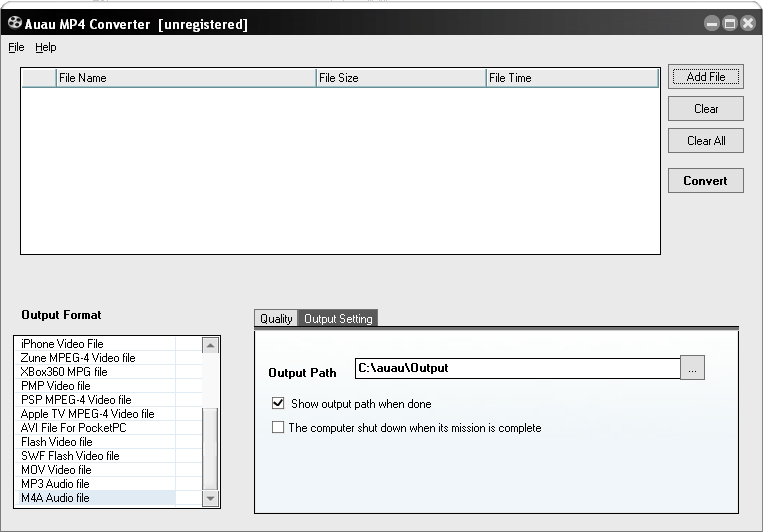
Task: Switch to the Quality tab
Action: click(276, 318)
